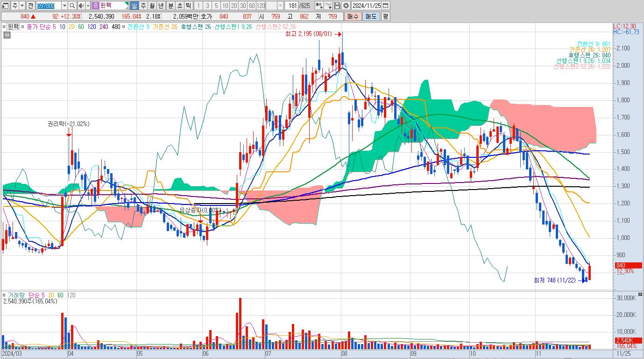Click the 181 candle count input field

291,6
